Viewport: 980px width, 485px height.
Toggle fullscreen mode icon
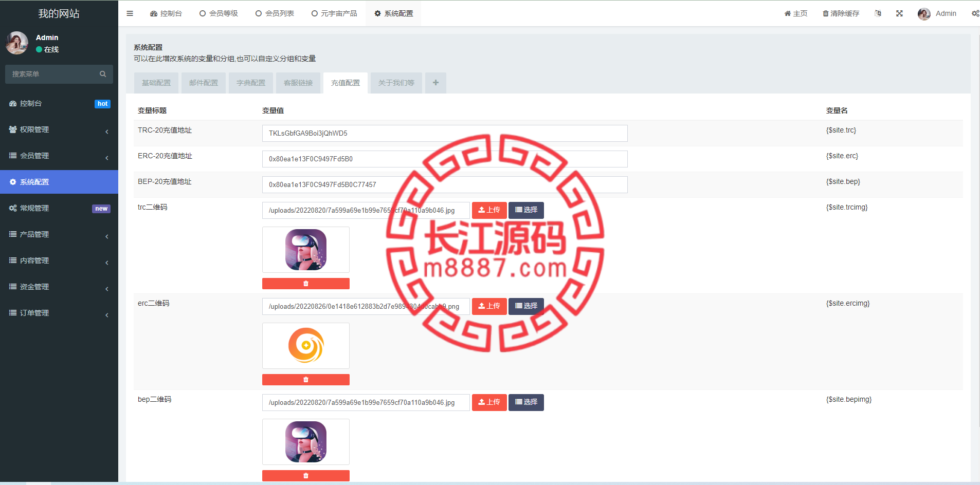tap(899, 13)
